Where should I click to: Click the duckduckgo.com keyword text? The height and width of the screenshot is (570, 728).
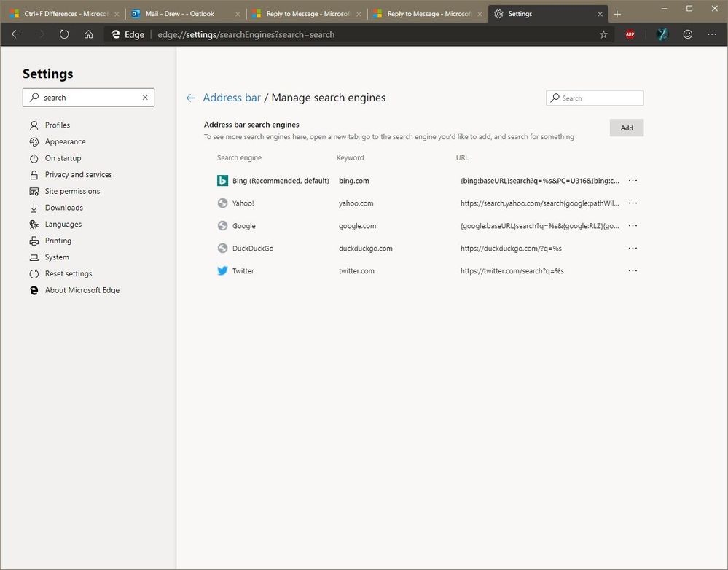pos(365,249)
